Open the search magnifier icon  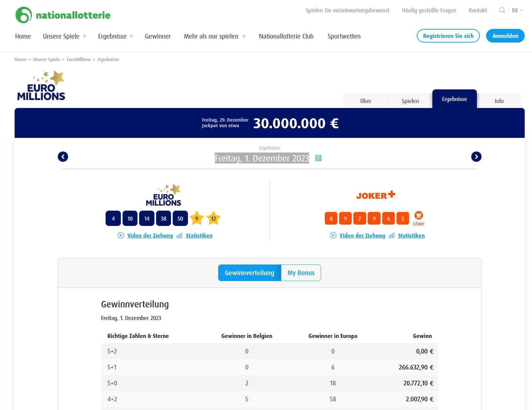point(502,10)
